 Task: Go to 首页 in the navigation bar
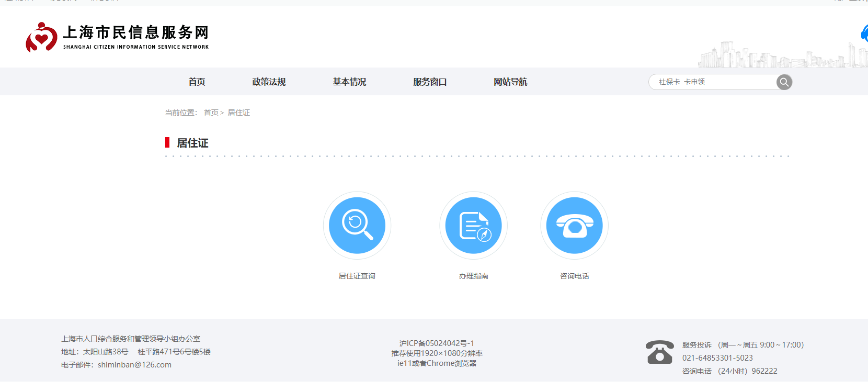click(197, 82)
